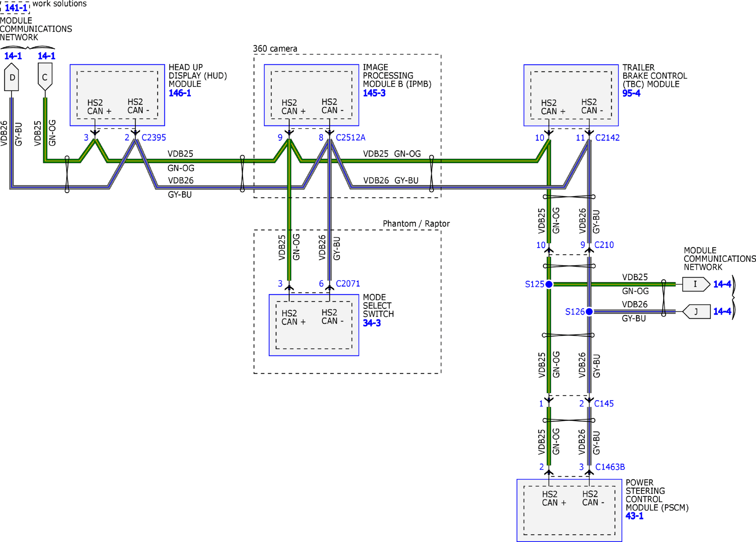Screen dimensions: 756x542
Task: Open the IPMB reference 145-3
Action: pos(374,93)
